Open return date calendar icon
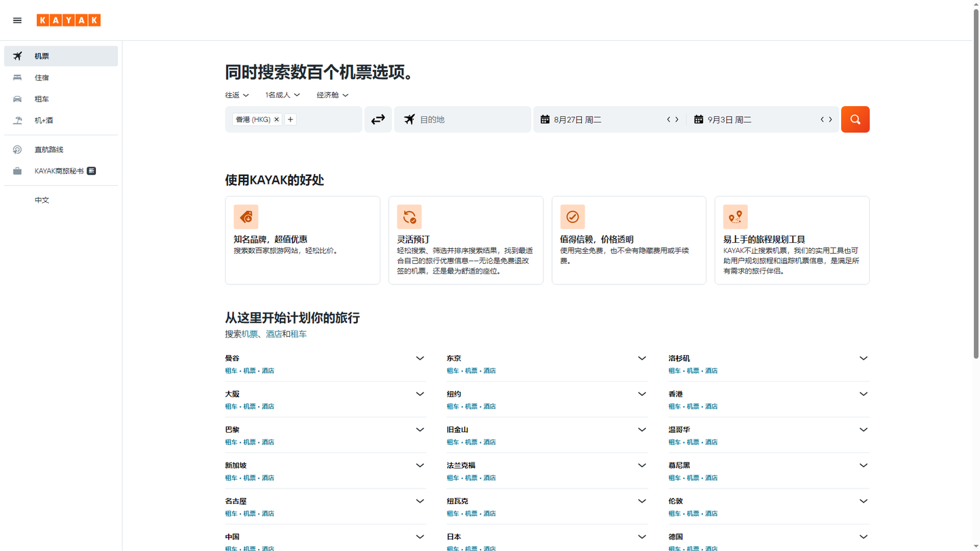The image size is (980, 551). [x=698, y=120]
